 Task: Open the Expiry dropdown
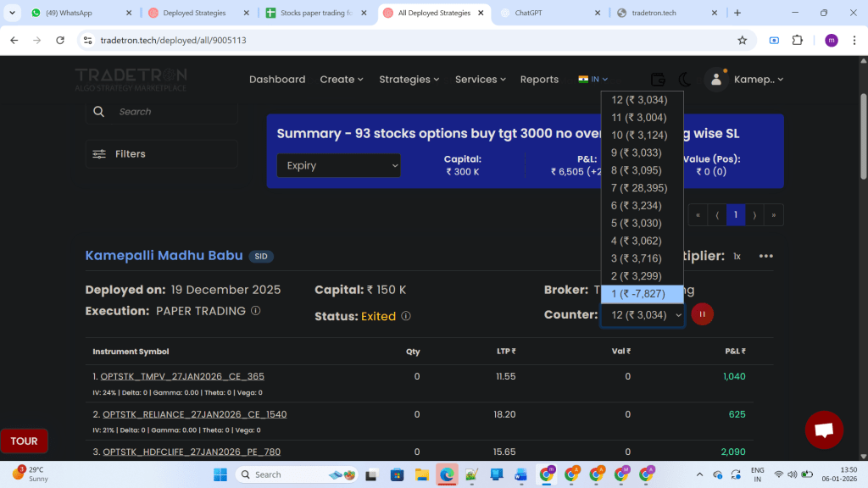(338, 166)
